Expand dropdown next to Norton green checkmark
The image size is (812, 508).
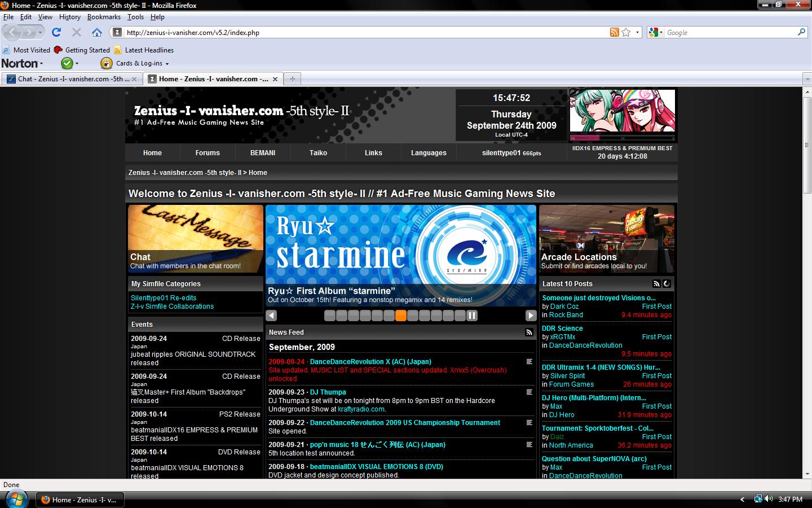[77, 64]
